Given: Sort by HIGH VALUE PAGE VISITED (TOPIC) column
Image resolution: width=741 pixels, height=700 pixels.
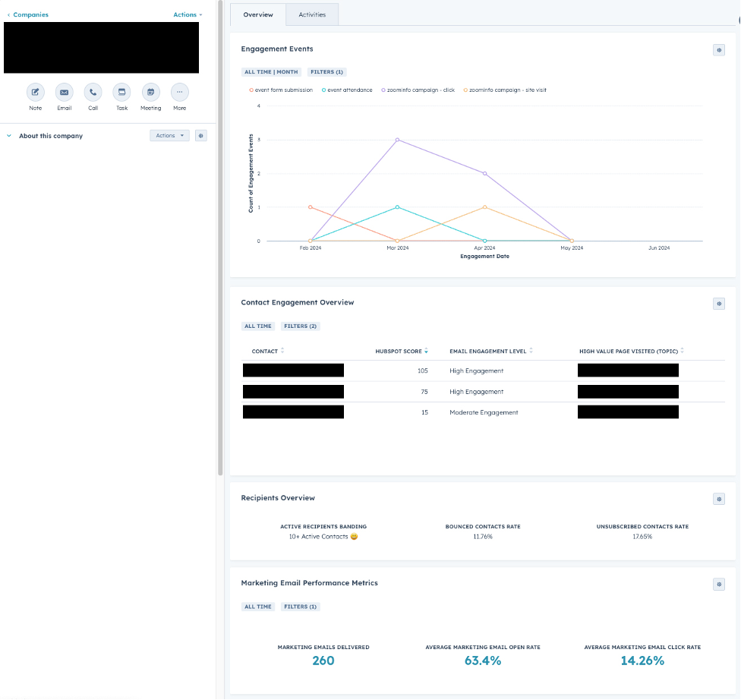Looking at the screenshot, I should coord(632,352).
